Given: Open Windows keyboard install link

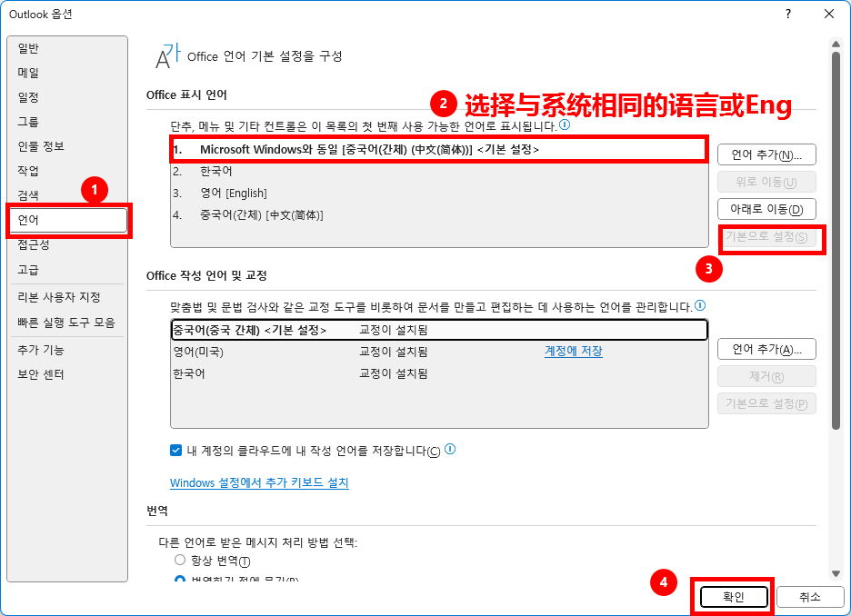Looking at the screenshot, I should (259, 482).
